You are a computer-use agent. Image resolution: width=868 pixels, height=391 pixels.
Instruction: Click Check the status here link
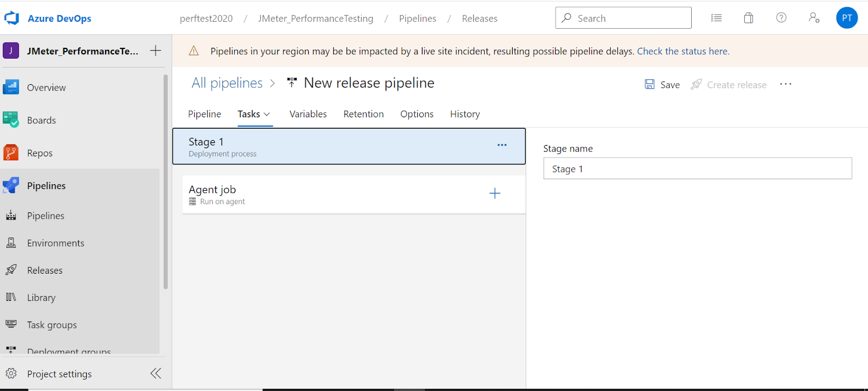pyautogui.click(x=683, y=51)
